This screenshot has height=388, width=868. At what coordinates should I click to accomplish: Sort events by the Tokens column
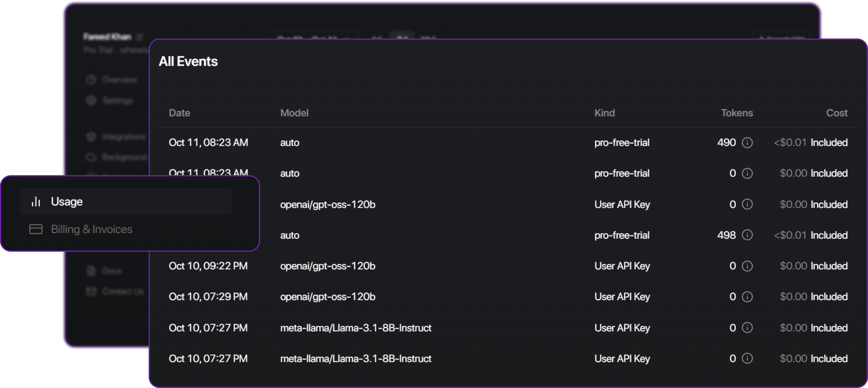pos(737,113)
